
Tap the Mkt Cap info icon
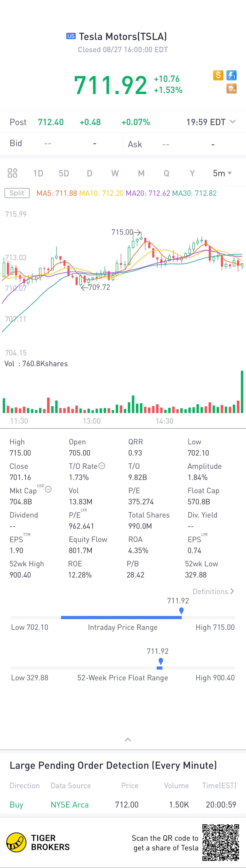tap(48, 489)
